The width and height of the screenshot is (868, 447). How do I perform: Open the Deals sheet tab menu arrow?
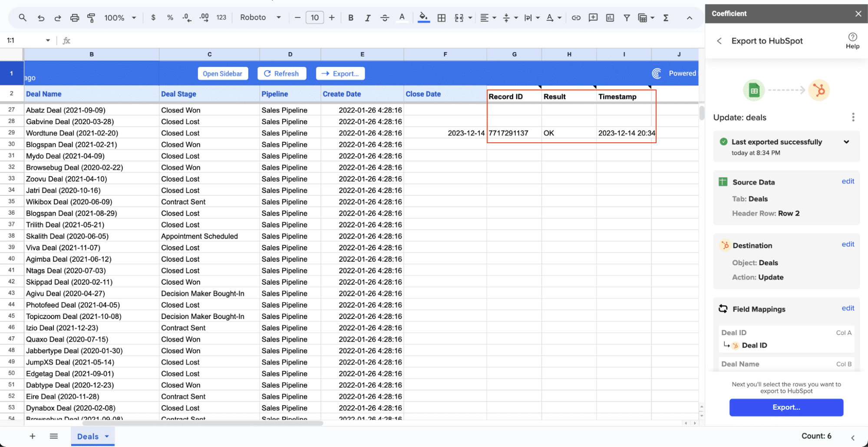(x=107, y=436)
